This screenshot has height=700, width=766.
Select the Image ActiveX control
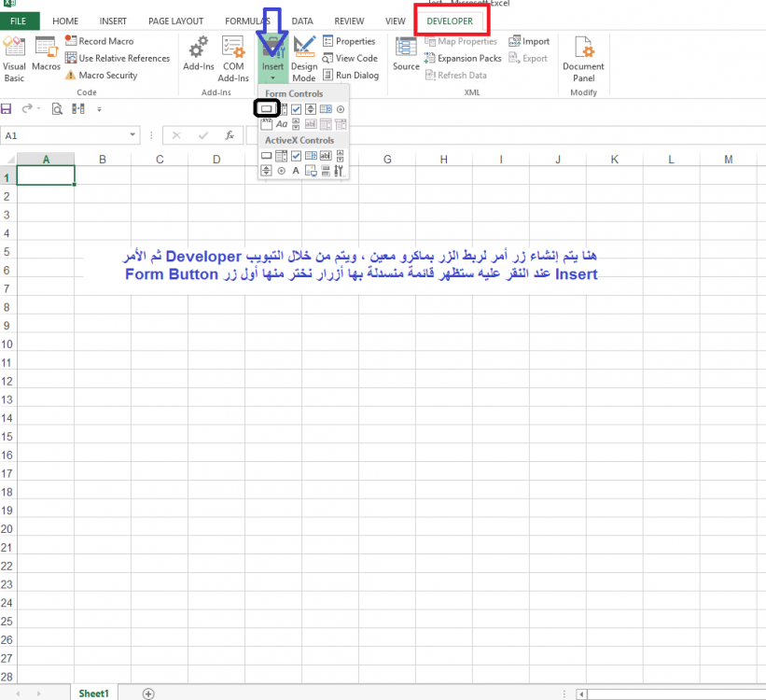click(311, 171)
